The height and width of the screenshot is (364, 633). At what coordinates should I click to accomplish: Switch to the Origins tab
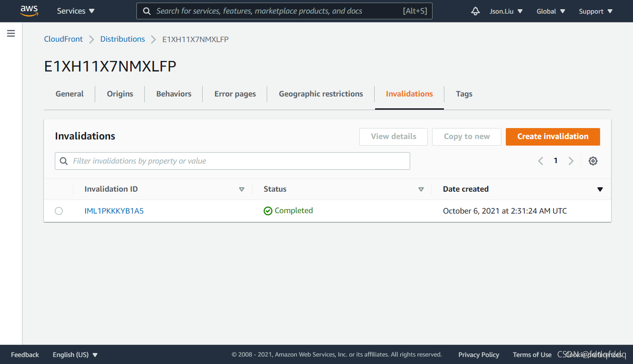pos(120,94)
